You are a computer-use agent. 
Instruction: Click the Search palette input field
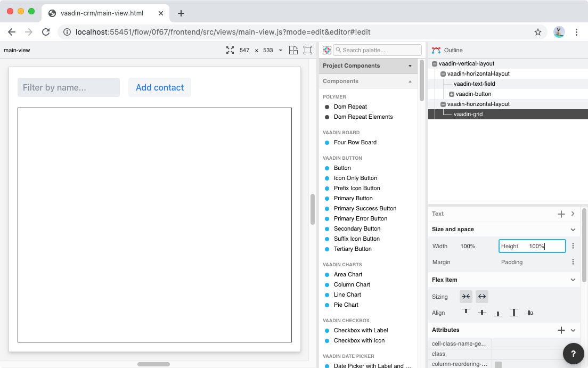(x=377, y=50)
